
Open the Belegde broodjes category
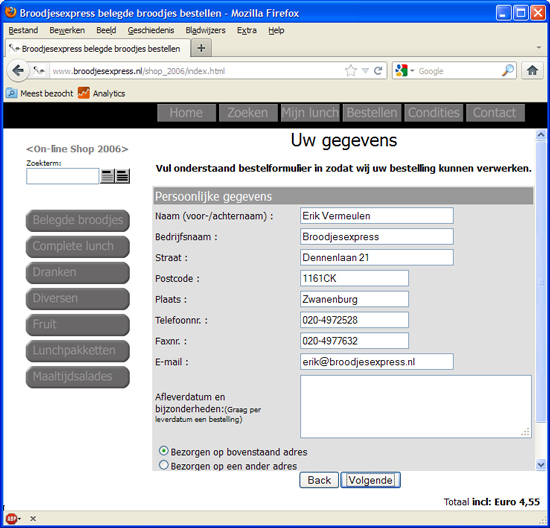(x=78, y=220)
